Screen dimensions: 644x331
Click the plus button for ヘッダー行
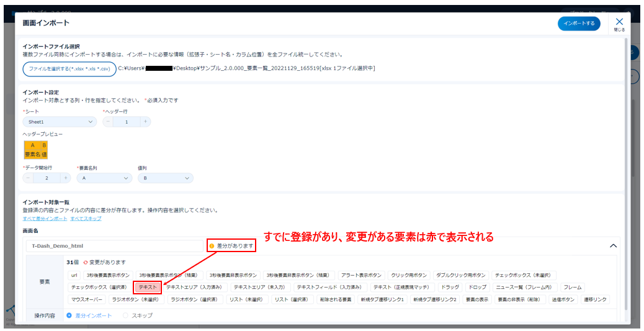pos(146,122)
